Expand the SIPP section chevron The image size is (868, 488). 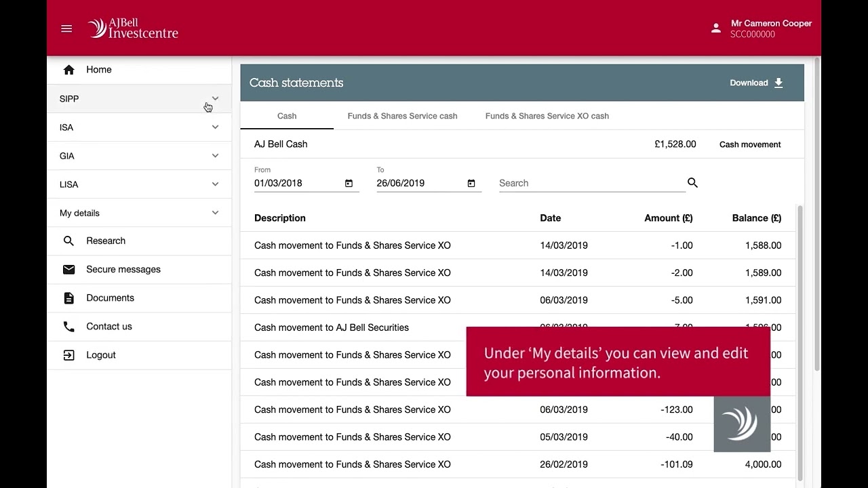(x=215, y=98)
